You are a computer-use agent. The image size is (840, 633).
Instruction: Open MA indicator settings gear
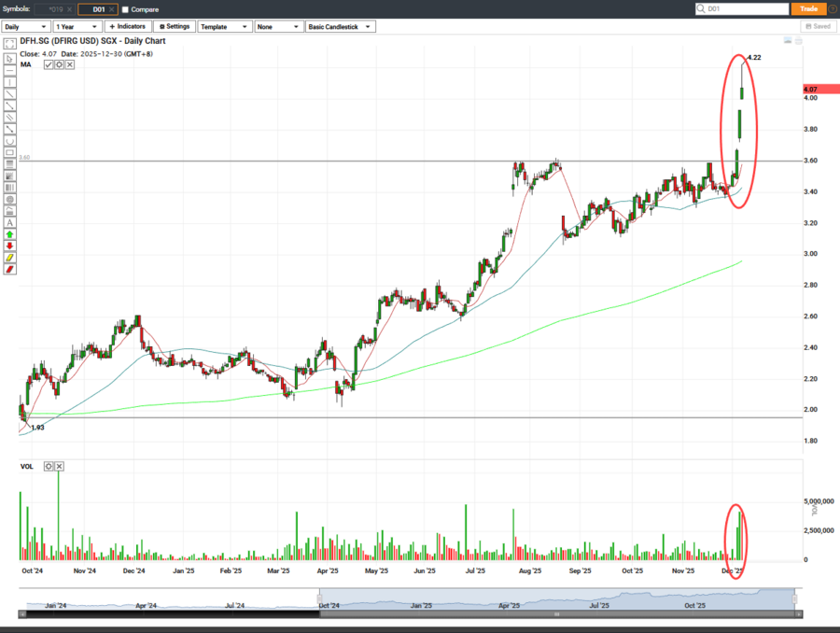[x=59, y=64]
